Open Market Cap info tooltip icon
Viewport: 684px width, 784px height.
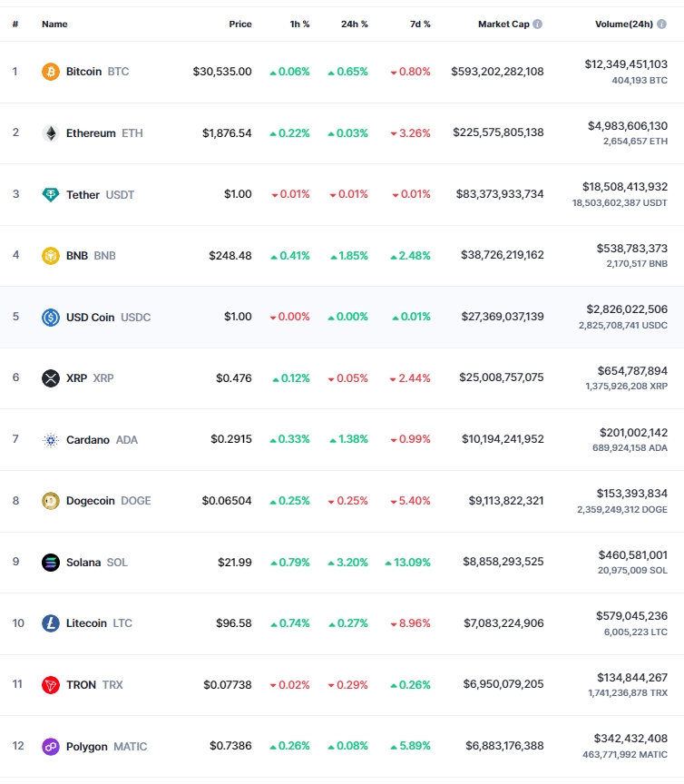(538, 24)
